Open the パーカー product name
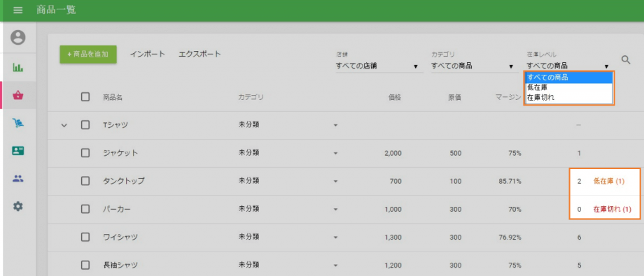Image resolution: width=644 pixels, height=276 pixels. [x=117, y=209]
